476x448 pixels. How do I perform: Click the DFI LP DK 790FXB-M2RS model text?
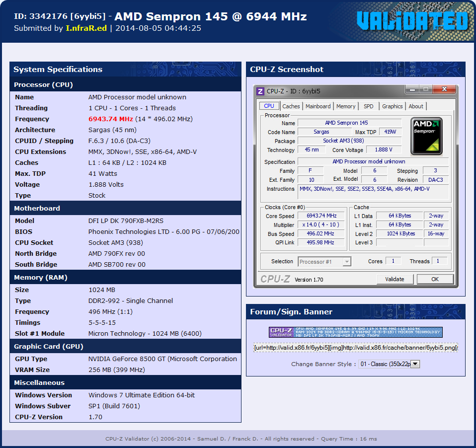click(x=126, y=221)
